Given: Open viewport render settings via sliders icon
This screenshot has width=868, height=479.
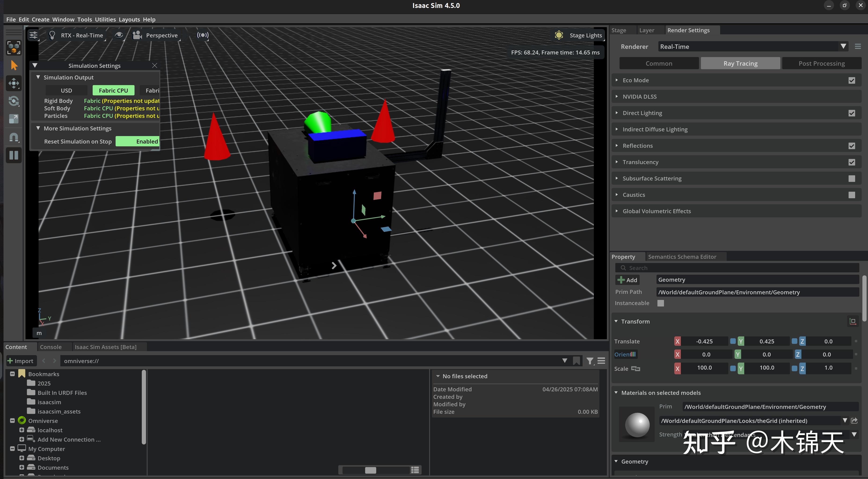Looking at the screenshot, I should (33, 35).
